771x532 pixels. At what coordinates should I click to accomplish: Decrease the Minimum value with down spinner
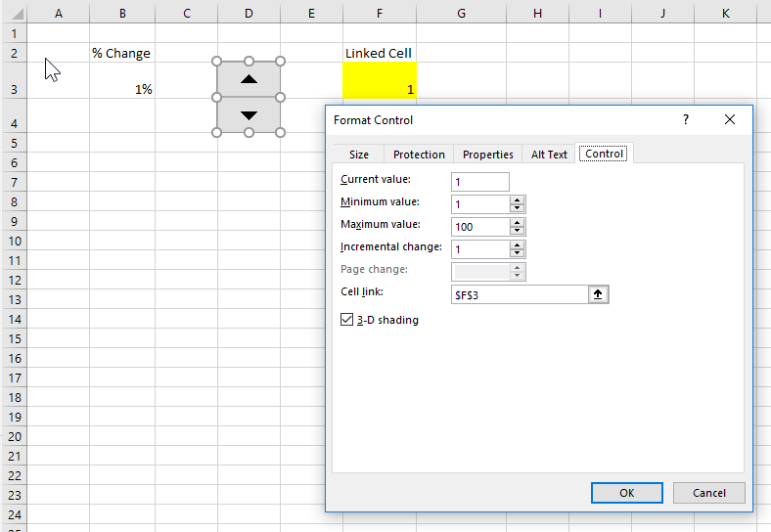tap(517, 208)
